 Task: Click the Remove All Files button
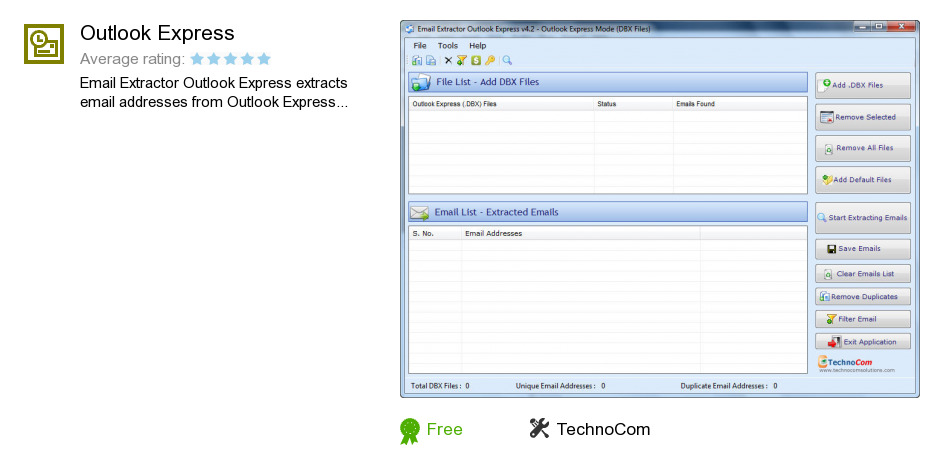coord(863,148)
